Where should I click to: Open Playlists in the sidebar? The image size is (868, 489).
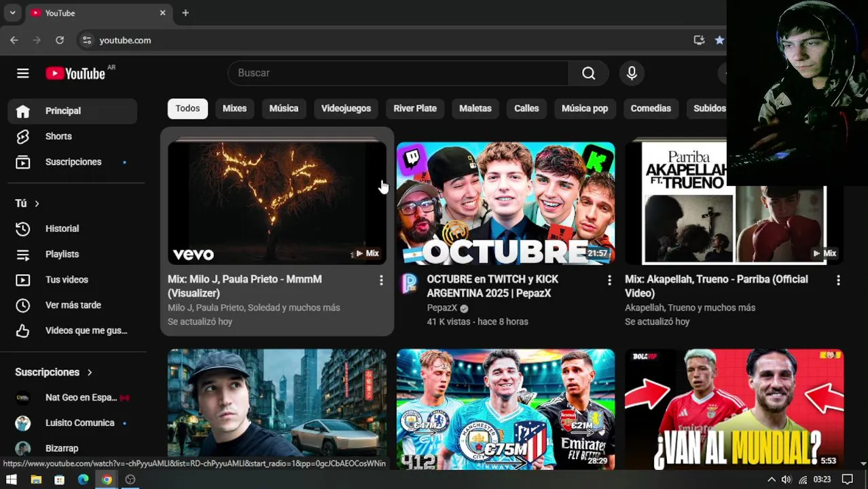tap(73, 254)
